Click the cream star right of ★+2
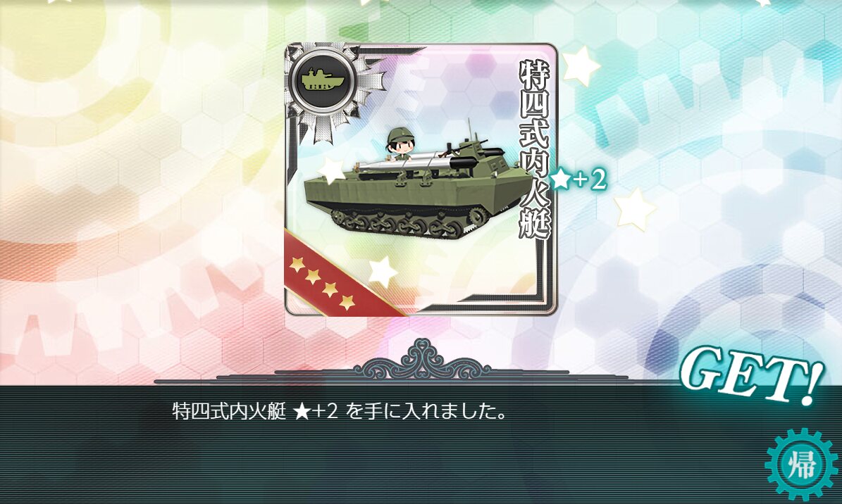The width and height of the screenshot is (842, 504). point(636,209)
